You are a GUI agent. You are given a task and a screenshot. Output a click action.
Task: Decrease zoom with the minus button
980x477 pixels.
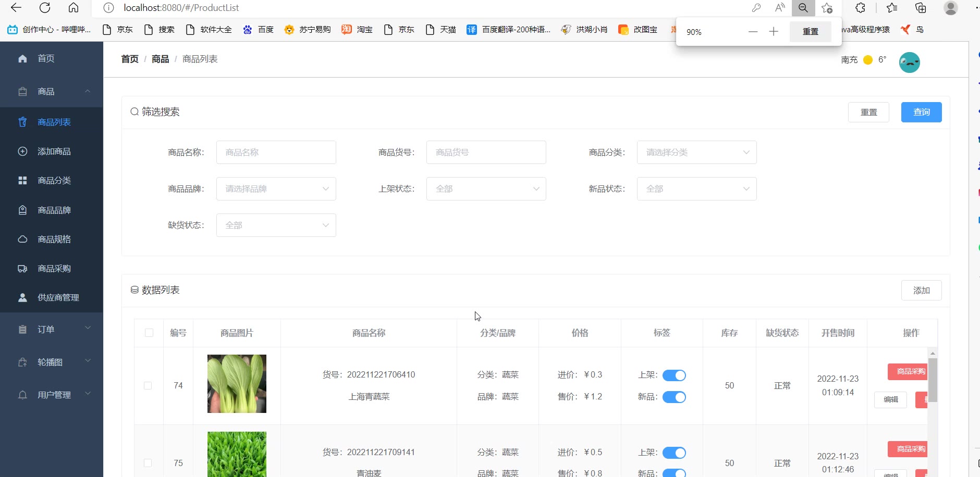(x=753, y=32)
